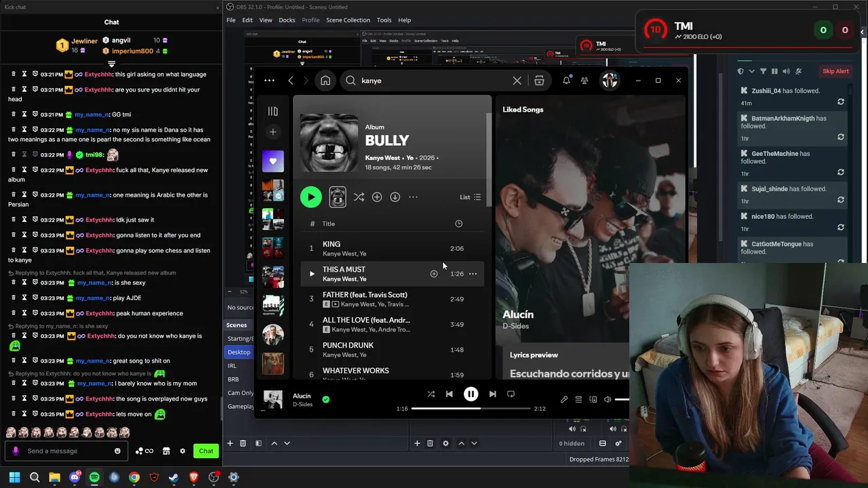Create playlist with sidebar plus button

pyautogui.click(x=273, y=132)
